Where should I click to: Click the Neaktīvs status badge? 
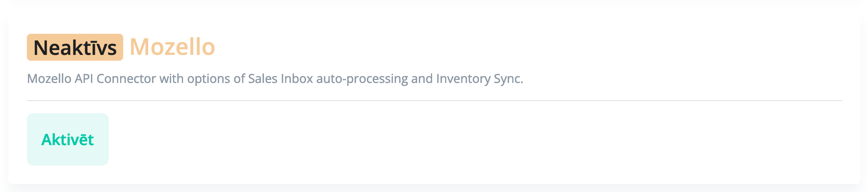pyautogui.click(x=75, y=47)
